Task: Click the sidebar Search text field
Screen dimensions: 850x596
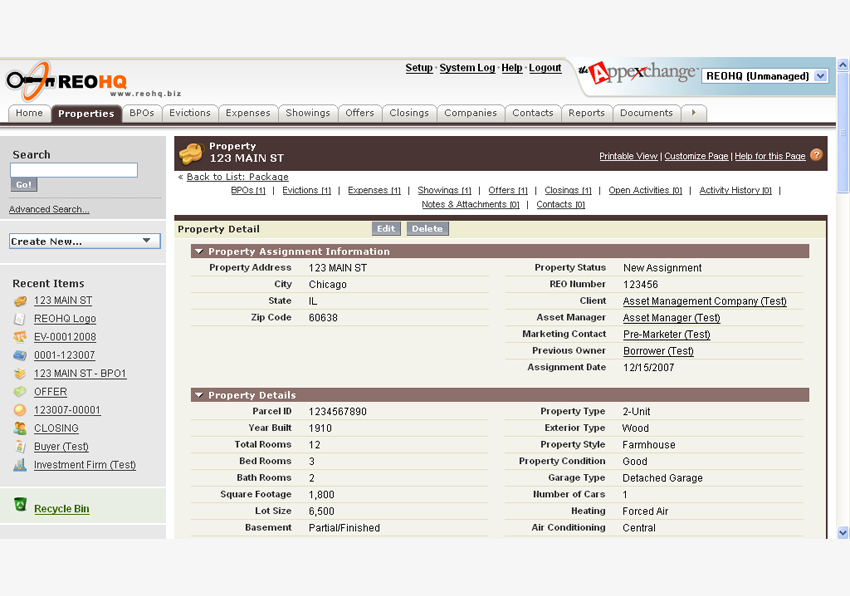Action: tap(74, 171)
